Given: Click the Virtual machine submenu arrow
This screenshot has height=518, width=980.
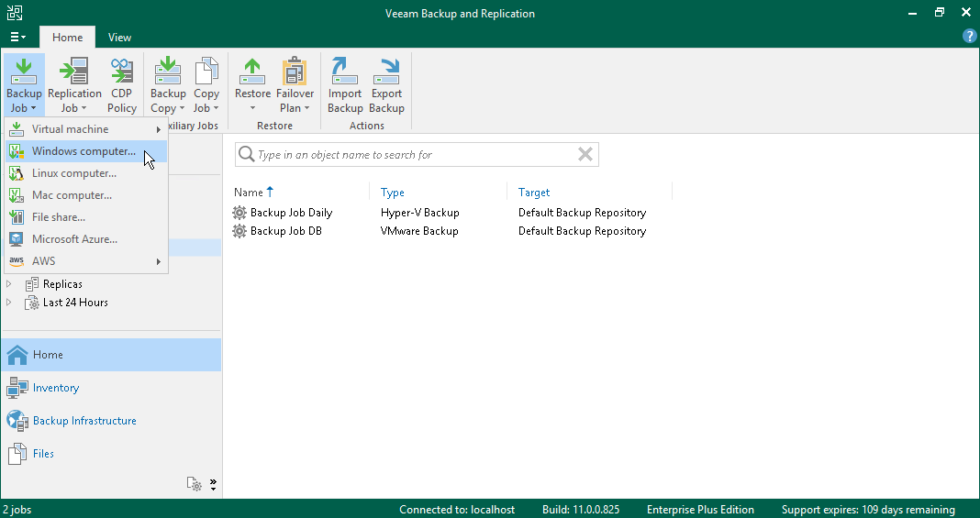Looking at the screenshot, I should [x=158, y=129].
